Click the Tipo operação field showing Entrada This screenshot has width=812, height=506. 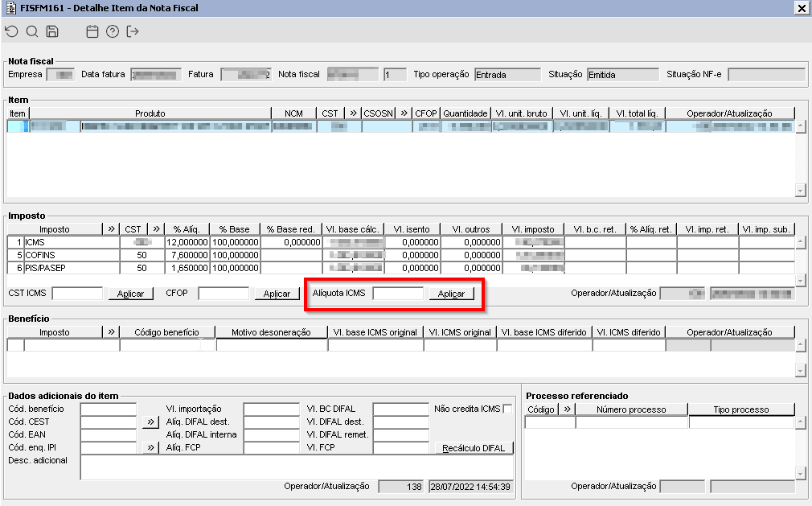(x=507, y=75)
